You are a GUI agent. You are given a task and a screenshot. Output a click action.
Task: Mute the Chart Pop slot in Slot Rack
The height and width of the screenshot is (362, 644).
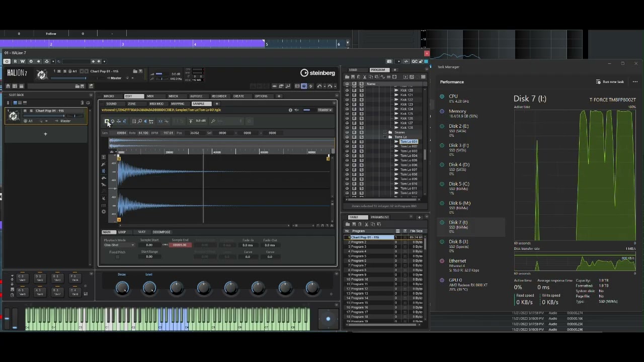(25, 111)
